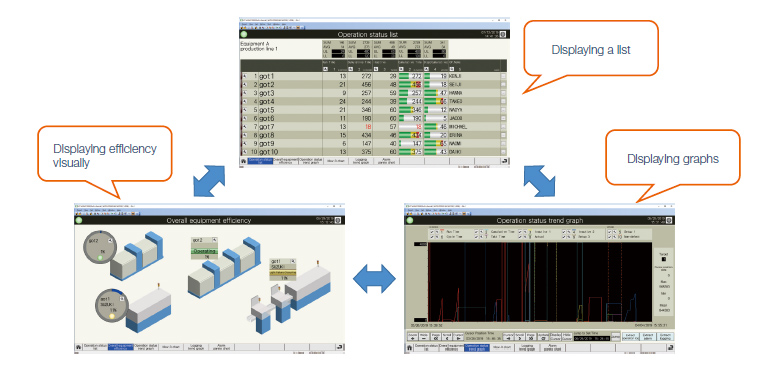Click home icon in Overall equipment efficiency window
This screenshot has width=780, height=379.
click(78, 347)
